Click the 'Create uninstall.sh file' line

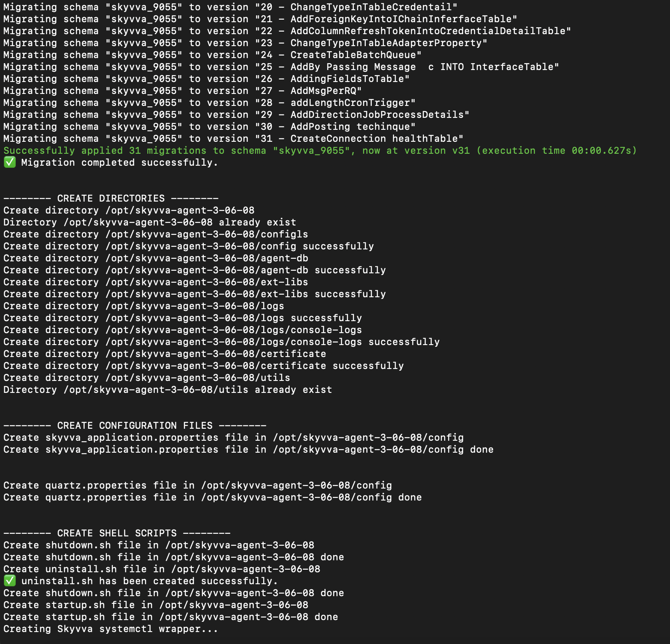pyautogui.click(x=162, y=569)
